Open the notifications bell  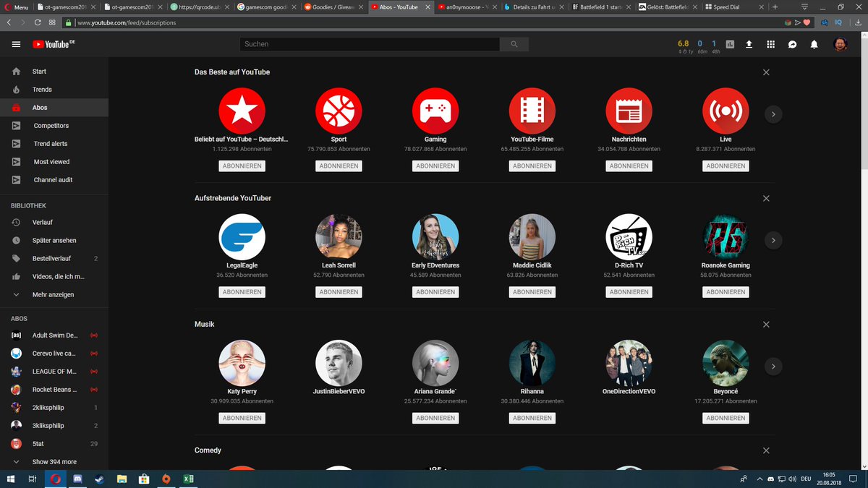click(x=814, y=44)
